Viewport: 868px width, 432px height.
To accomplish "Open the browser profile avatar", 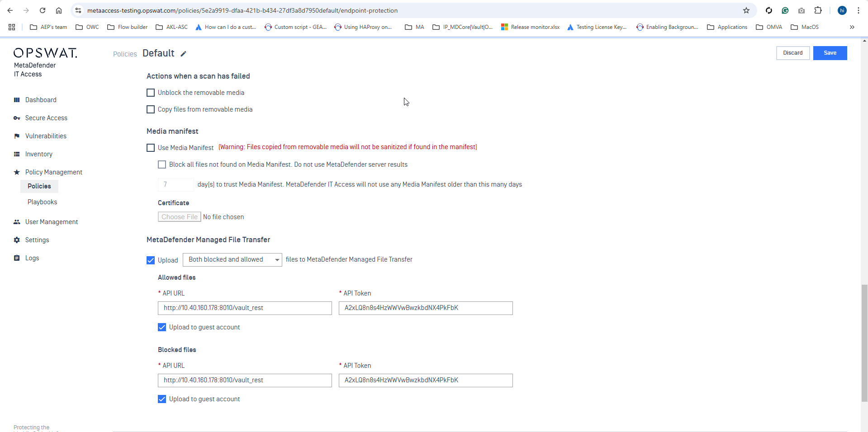I will click(x=842, y=10).
